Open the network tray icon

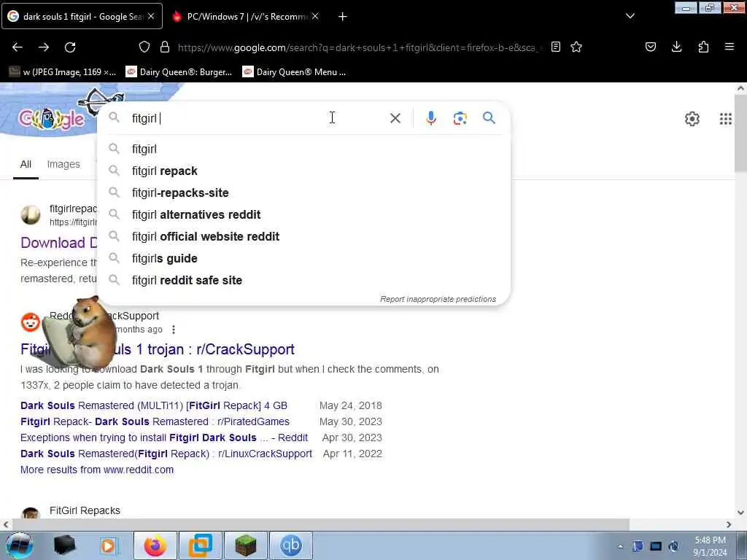656,546
